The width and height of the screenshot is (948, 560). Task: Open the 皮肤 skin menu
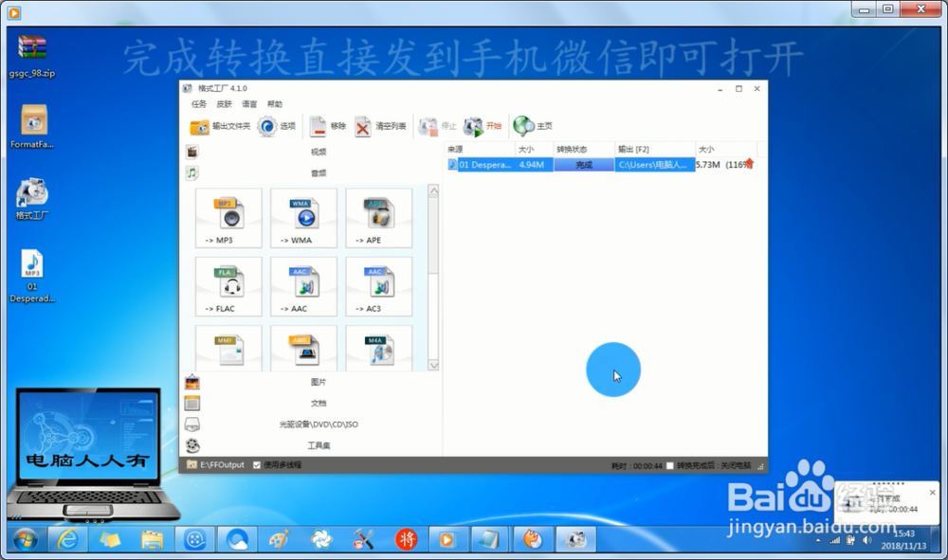225,104
